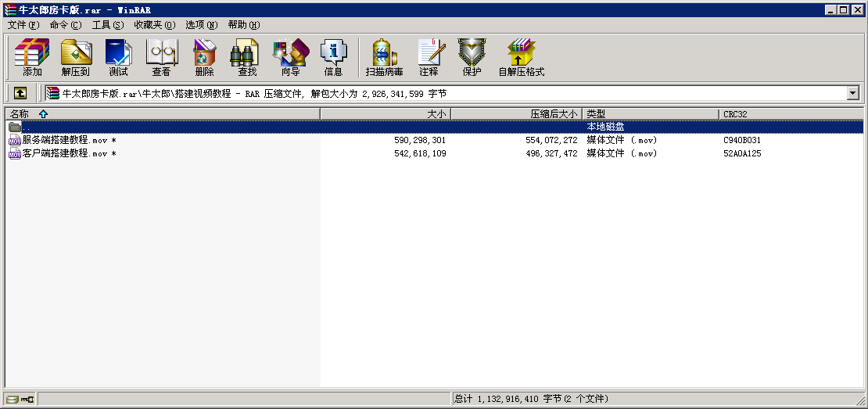Open the 工具 (Tools) menu
Image resolution: width=868 pixels, height=409 pixels.
[x=108, y=25]
